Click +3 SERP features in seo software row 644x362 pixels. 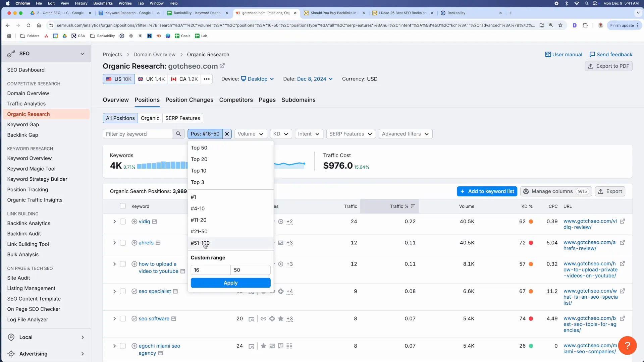pos(289,319)
